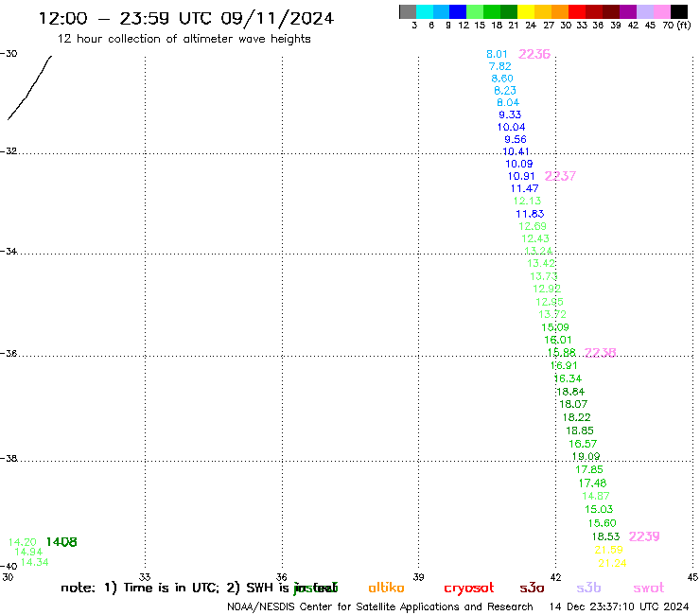The height and width of the screenshot is (615, 700).
Task: Click the lavender 's3b' legend label
Action: 588,588
